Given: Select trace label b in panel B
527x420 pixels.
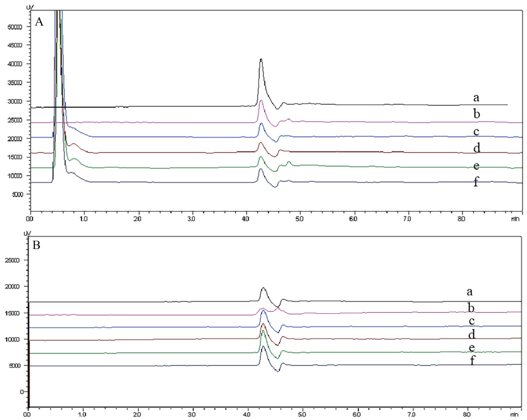Looking at the screenshot, I should tap(471, 308).
